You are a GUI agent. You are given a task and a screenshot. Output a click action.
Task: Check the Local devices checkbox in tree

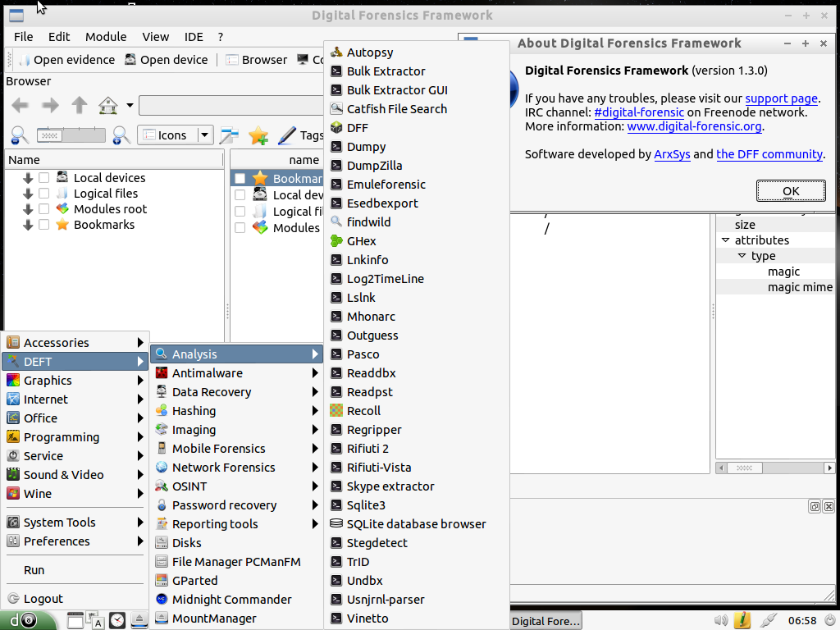[x=44, y=177]
